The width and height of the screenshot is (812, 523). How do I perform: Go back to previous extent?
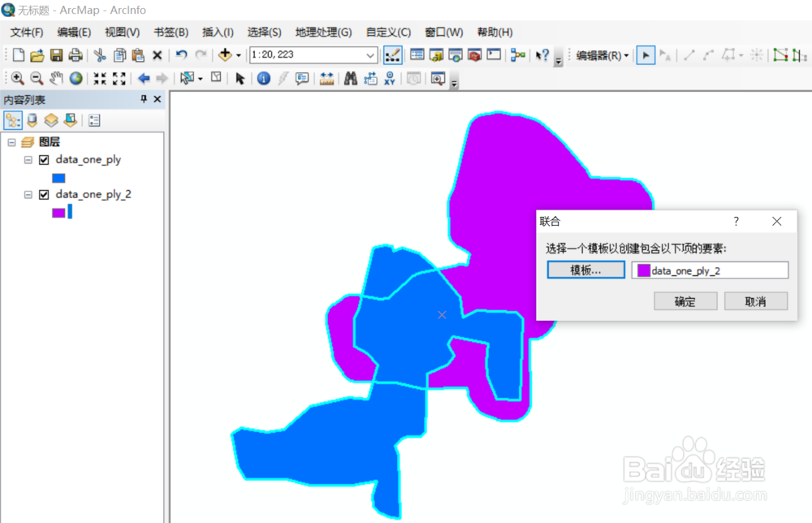pyautogui.click(x=144, y=79)
